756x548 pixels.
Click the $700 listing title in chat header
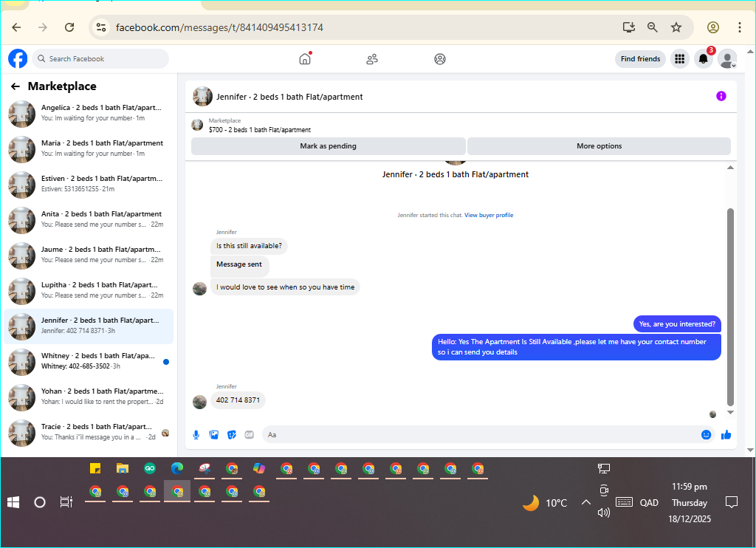pyautogui.click(x=259, y=130)
